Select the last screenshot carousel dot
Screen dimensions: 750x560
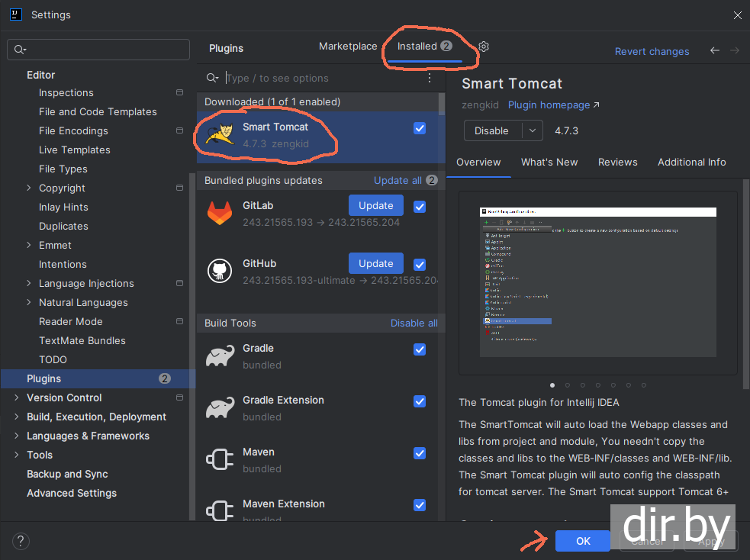click(644, 385)
